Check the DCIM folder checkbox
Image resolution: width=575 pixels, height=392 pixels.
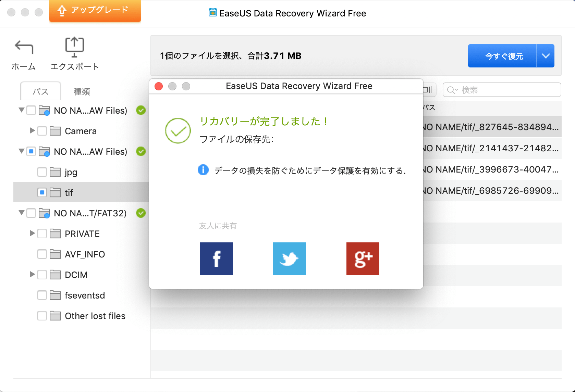(x=42, y=275)
